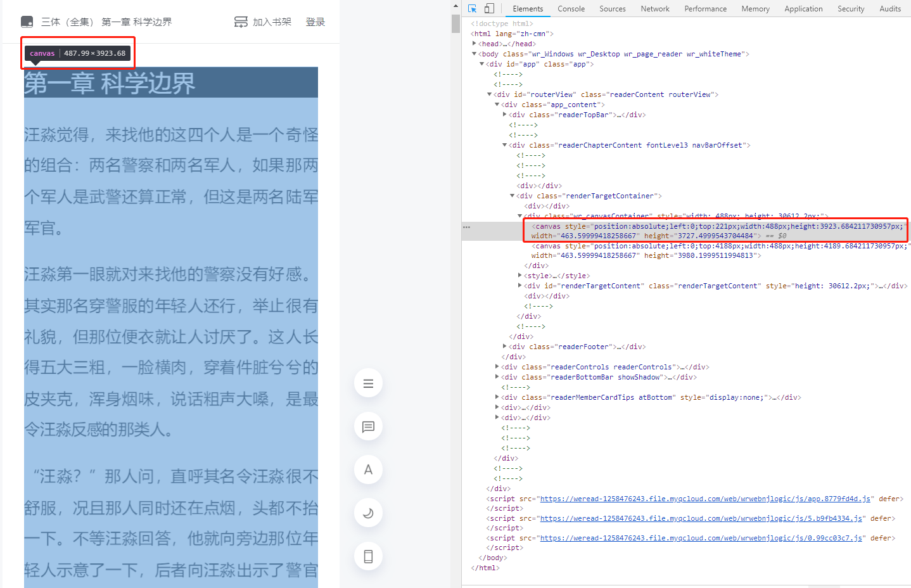Collapse the renderTargetContainer div node
Image resolution: width=911 pixels, height=588 pixels.
[513, 196]
